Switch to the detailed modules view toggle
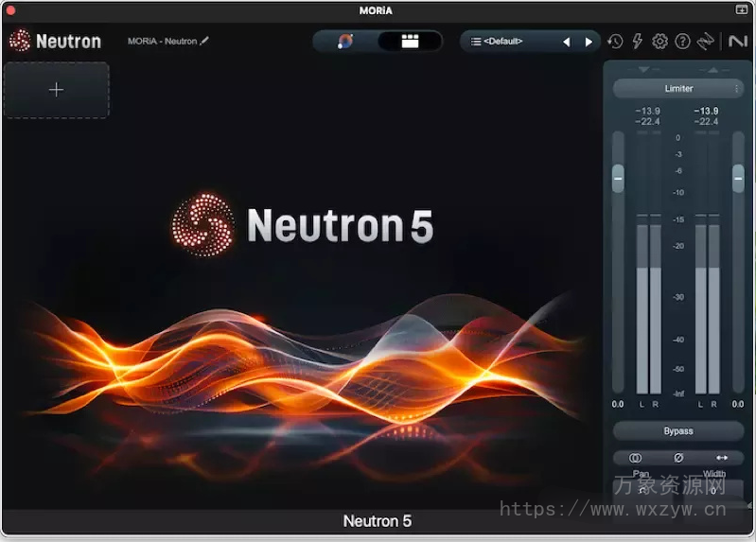 pos(410,42)
